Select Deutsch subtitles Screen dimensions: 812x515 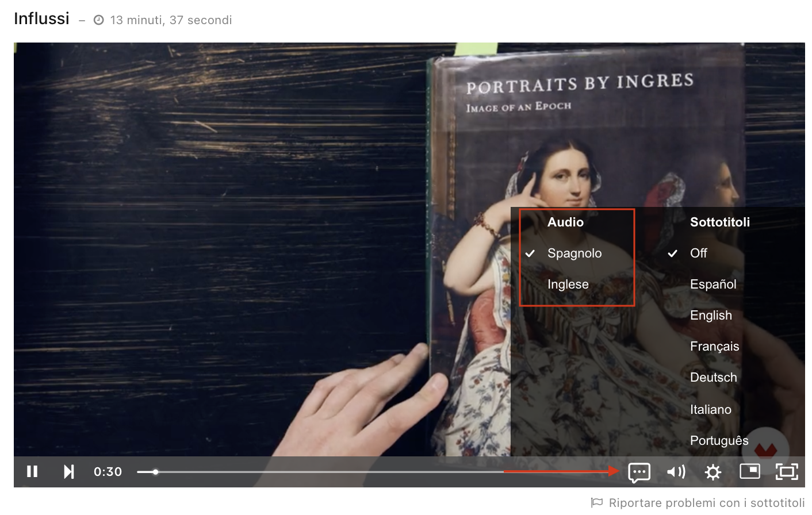(x=713, y=378)
